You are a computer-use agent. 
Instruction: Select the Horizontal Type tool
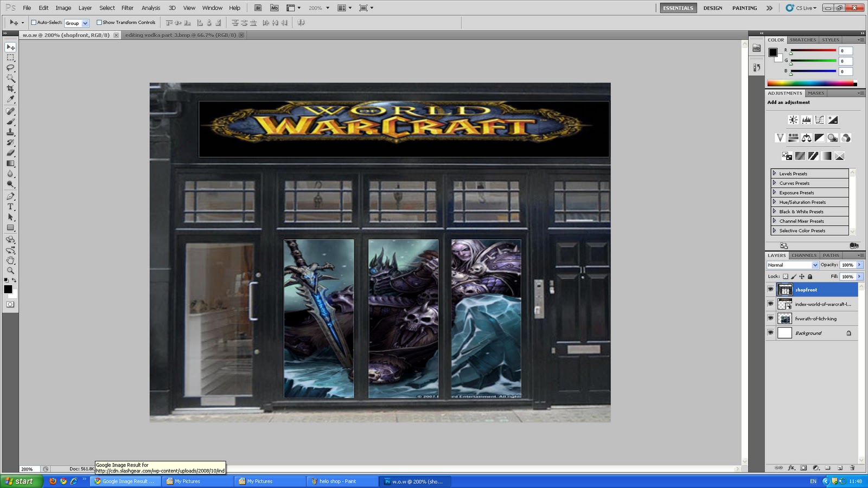[10, 207]
